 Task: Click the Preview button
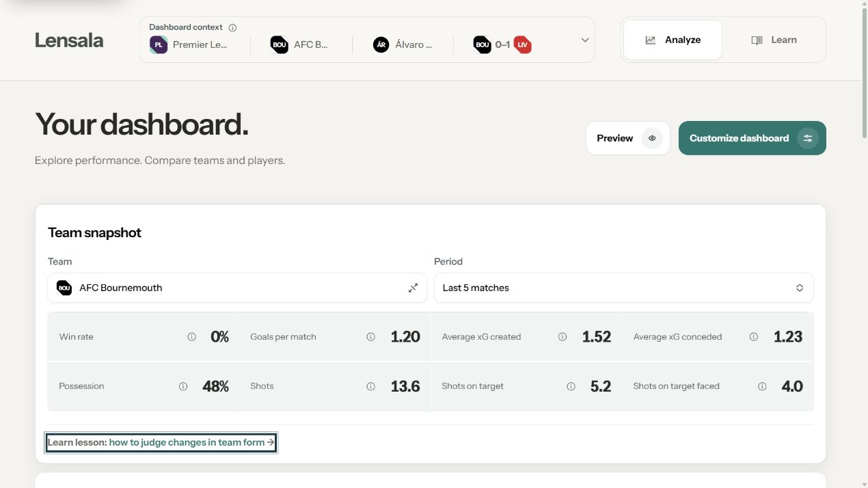627,138
